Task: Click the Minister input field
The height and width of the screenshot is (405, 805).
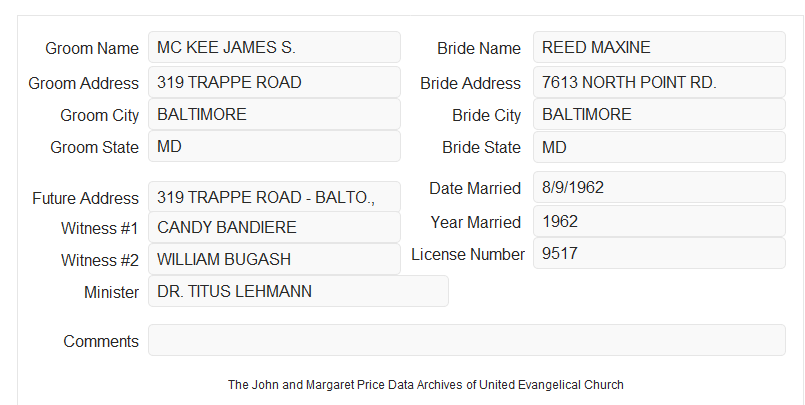Action: tap(298, 291)
